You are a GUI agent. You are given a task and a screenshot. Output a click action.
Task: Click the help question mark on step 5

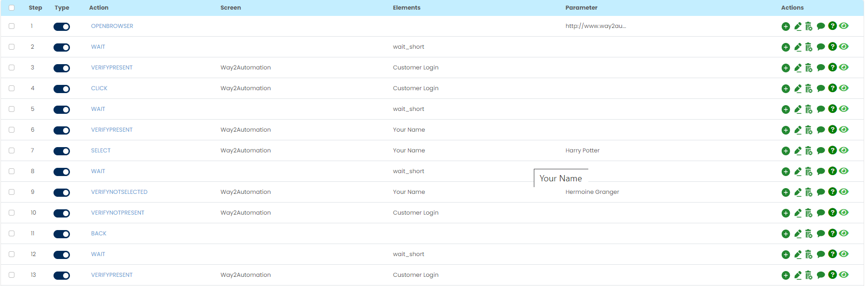click(x=832, y=109)
